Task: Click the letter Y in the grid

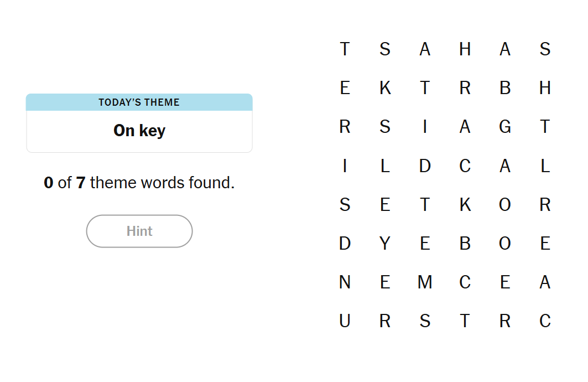Action: 385,243
